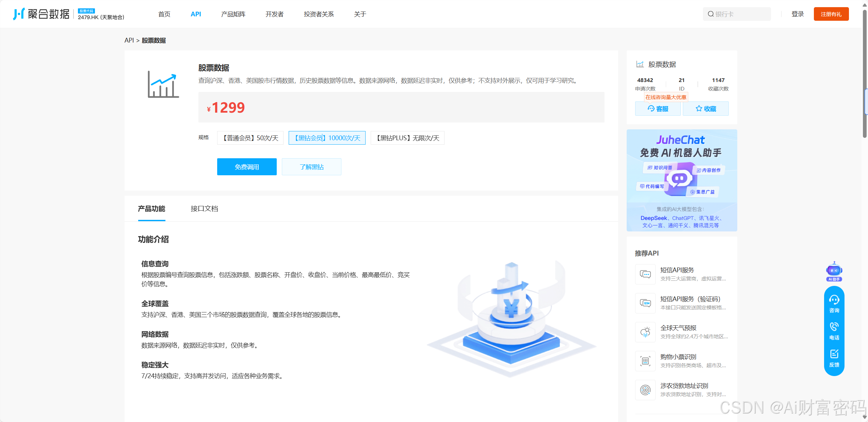Open the 产品矩阵 navigation menu
This screenshot has width=868, height=422.
click(x=233, y=14)
